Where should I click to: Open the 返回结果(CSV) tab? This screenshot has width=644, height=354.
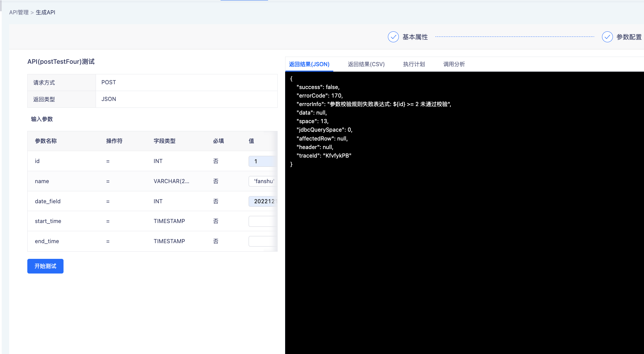click(x=366, y=64)
